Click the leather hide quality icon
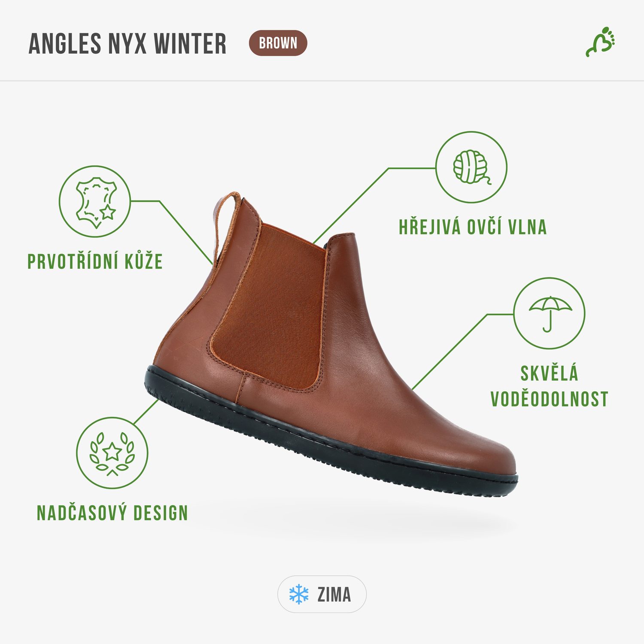Viewport: 644px width, 644px height. click(x=95, y=201)
